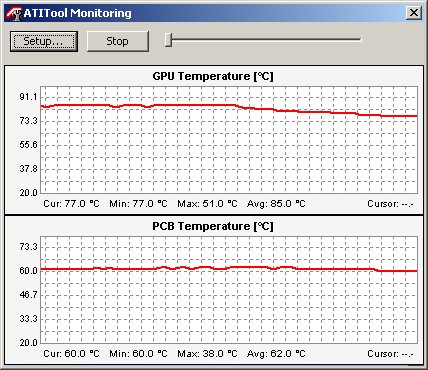
Task: Stop the temperature monitoring
Action: click(117, 41)
